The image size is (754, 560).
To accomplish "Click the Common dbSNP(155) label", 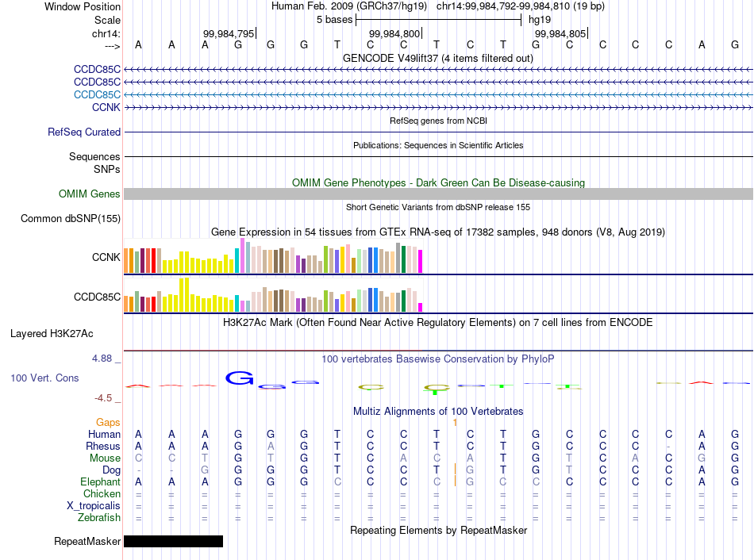I will pyautogui.click(x=70, y=219).
